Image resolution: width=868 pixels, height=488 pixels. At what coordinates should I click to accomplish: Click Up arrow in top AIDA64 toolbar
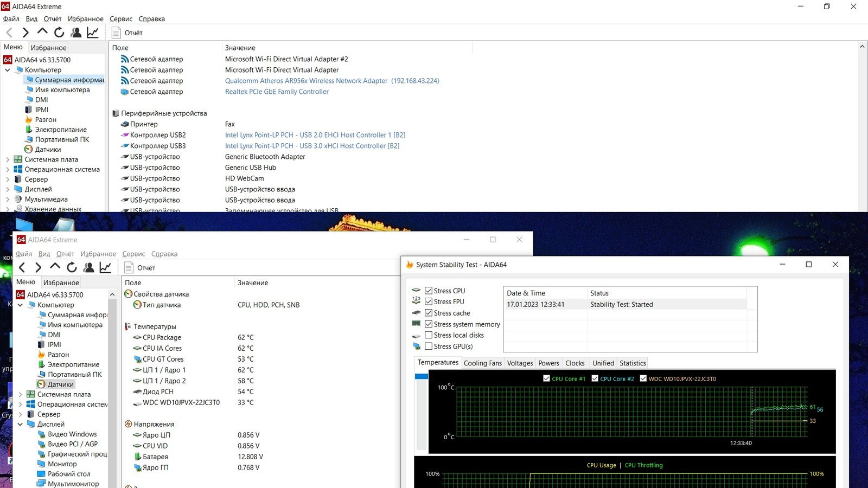click(42, 32)
